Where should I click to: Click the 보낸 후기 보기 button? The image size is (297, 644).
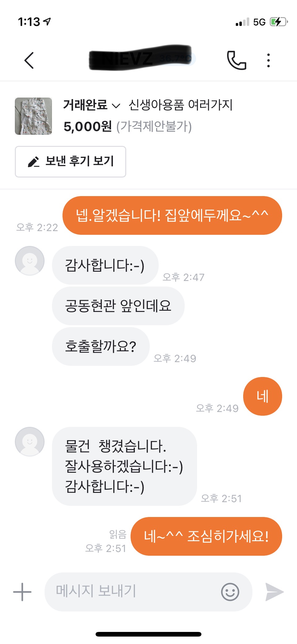click(x=71, y=162)
